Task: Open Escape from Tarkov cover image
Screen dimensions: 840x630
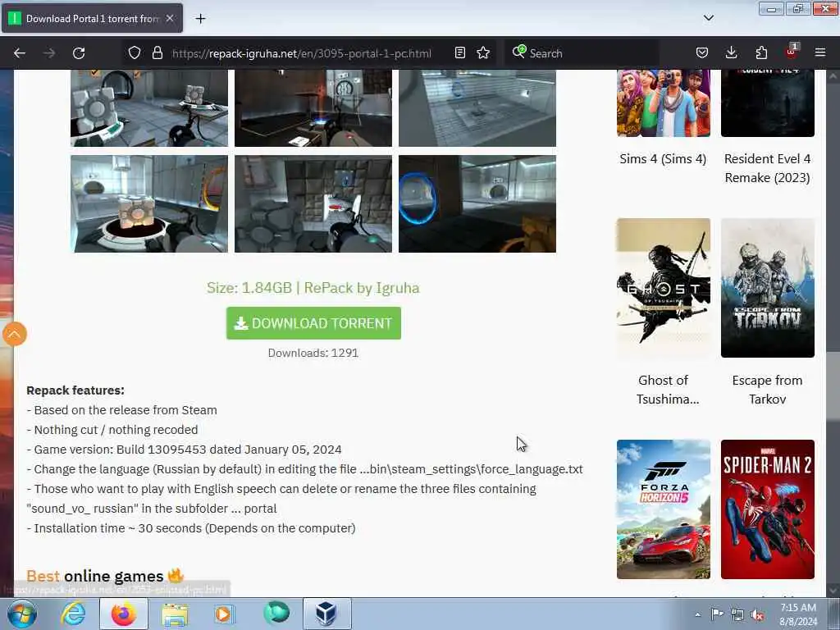Action: click(x=767, y=288)
